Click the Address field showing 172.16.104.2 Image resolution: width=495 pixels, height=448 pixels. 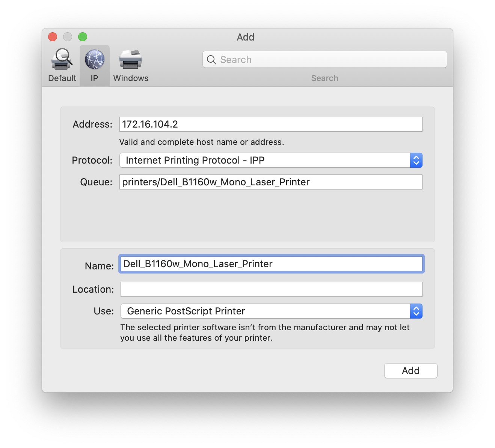[270, 124]
